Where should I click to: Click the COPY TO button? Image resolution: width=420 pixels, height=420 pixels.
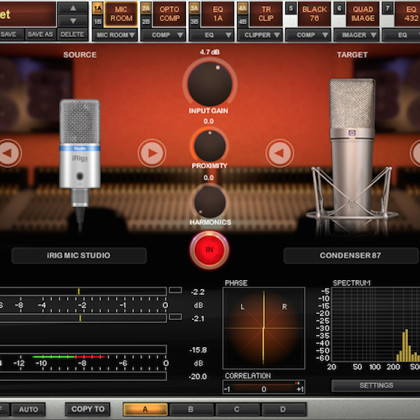click(88, 409)
